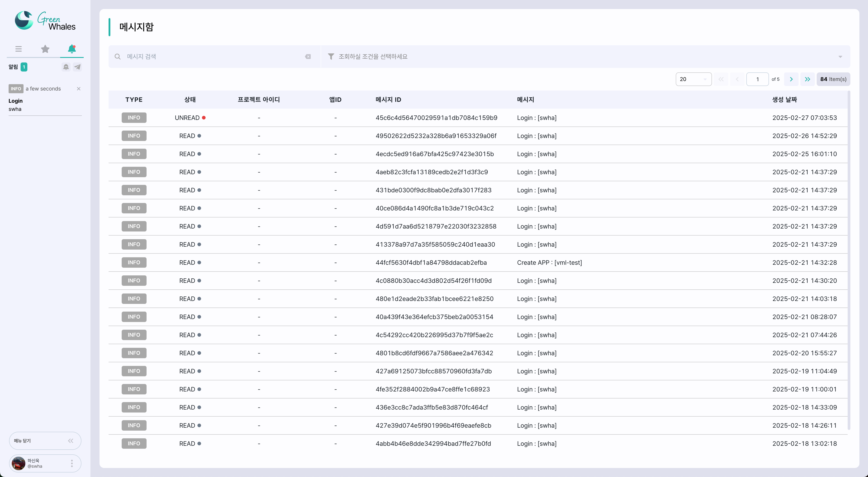Click the 84 Item(s) counter

pyautogui.click(x=833, y=79)
